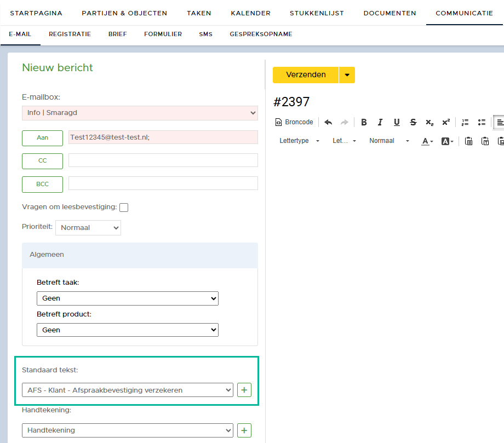504x443 pixels.
Task: Toggle bold formatting in editor toolbar
Action: click(x=364, y=122)
